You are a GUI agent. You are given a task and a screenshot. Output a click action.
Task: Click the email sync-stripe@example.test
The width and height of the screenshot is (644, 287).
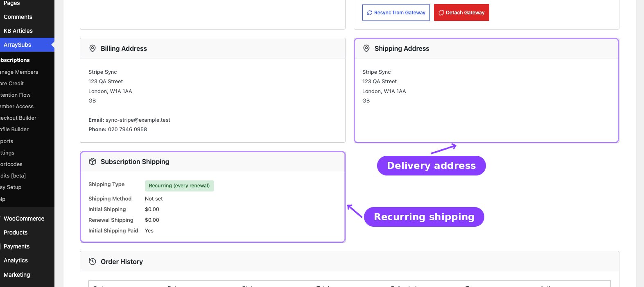coord(138,120)
